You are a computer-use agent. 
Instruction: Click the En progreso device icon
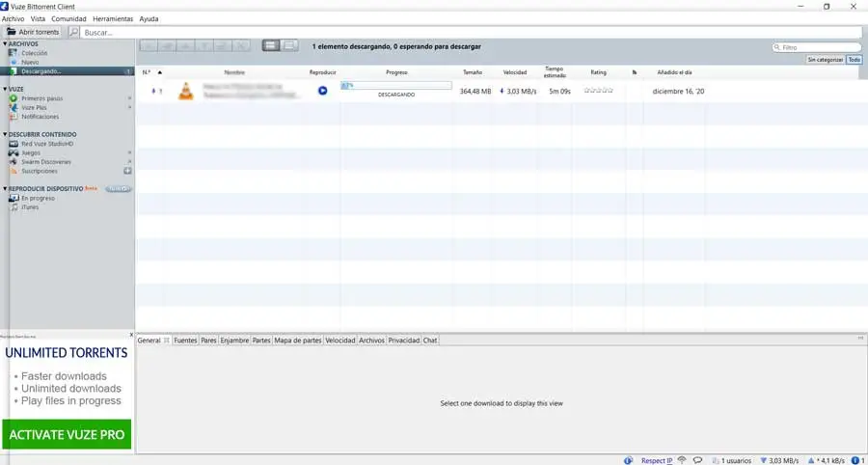14,198
